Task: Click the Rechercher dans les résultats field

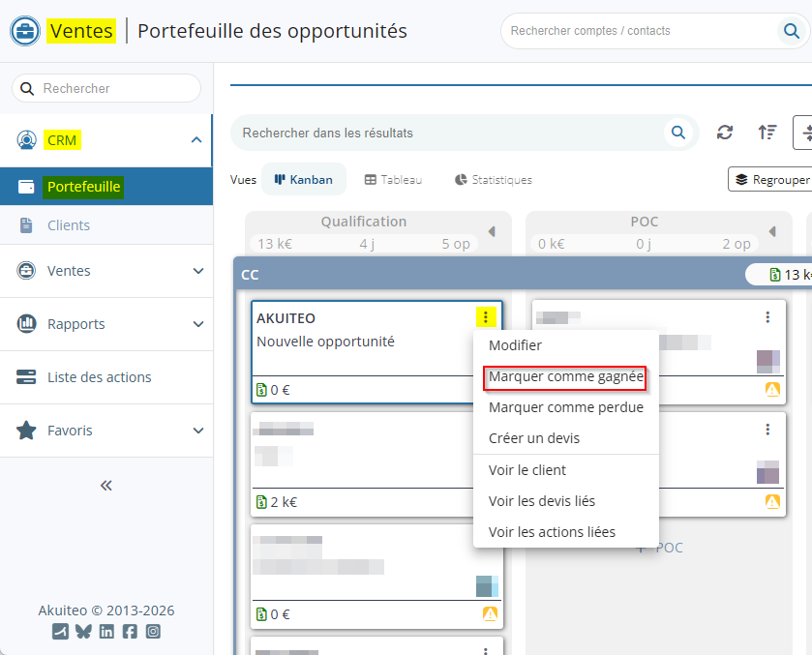Action: click(445, 133)
